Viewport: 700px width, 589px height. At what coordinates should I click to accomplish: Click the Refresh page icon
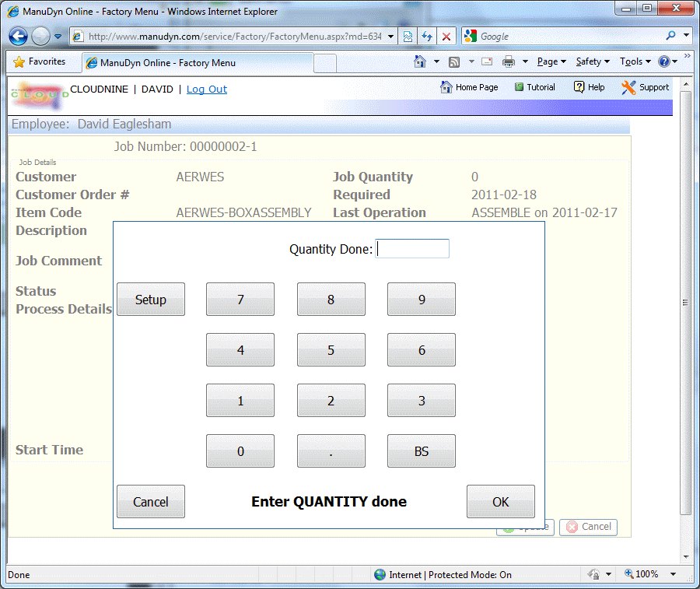click(427, 36)
